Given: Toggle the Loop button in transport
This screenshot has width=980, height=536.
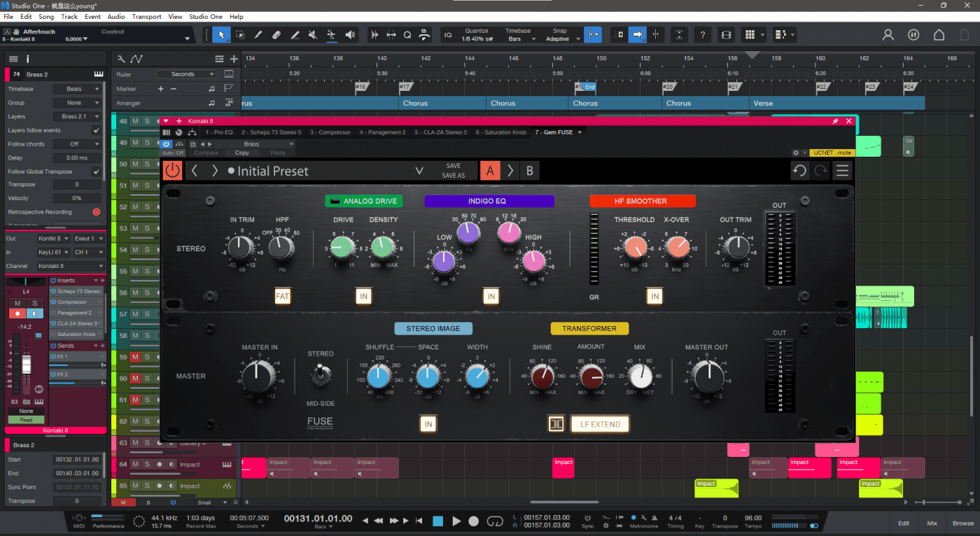Looking at the screenshot, I should pos(495,521).
